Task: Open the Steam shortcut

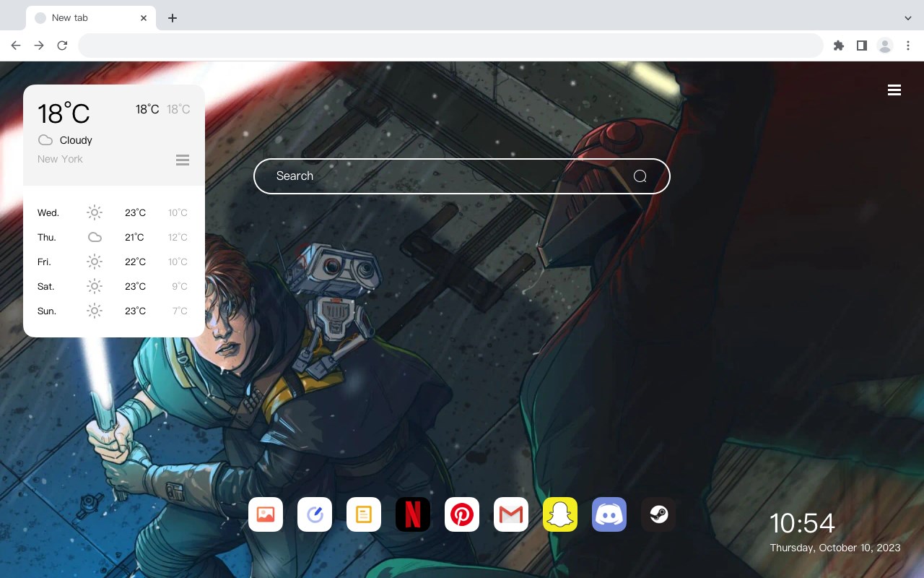Action: tap(658, 514)
